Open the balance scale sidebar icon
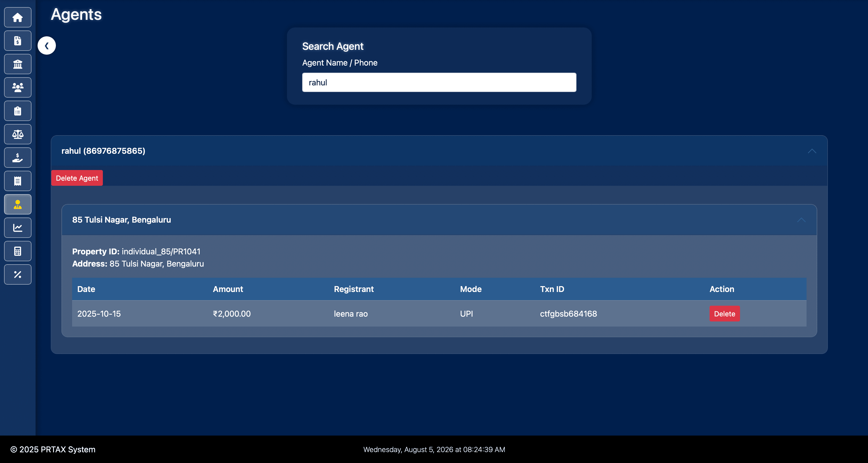 18,134
